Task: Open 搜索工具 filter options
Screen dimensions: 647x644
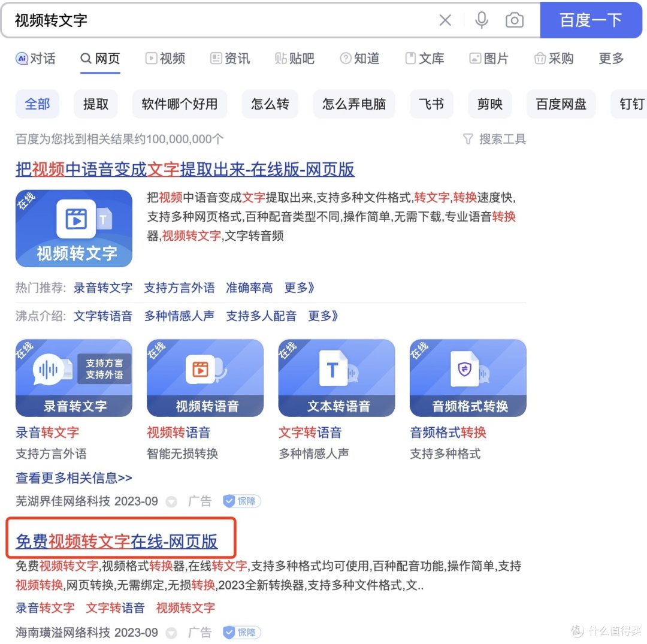Action: (494, 139)
